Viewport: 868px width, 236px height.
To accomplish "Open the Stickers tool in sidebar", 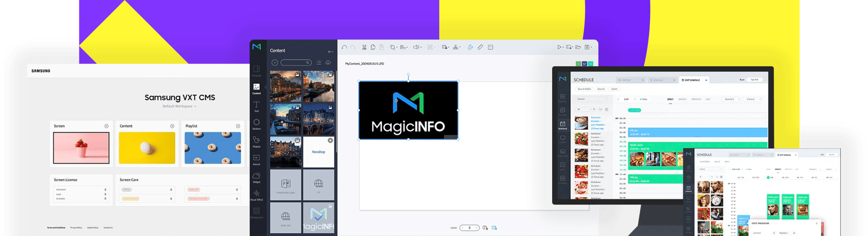I will [x=256, y=125].
